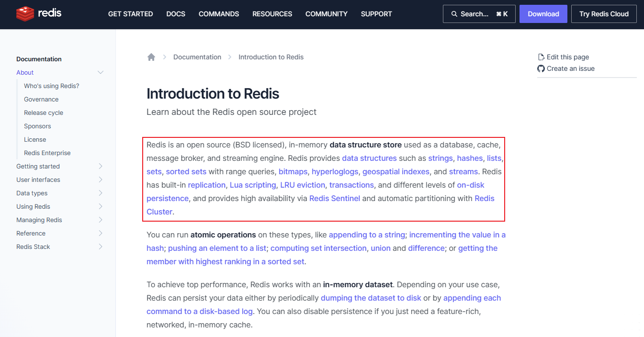
Task: Click the GitHub icon beside Create an issue
Action: (541, 68)
